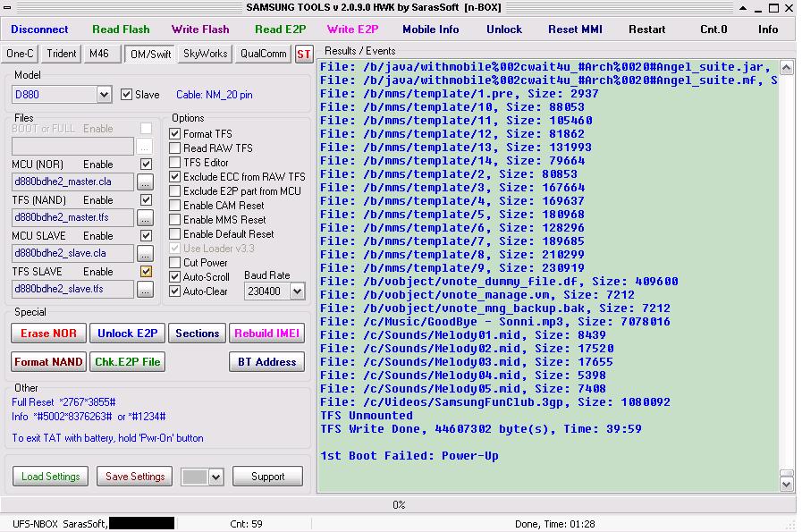Screen dimensions: 802x532
Task: Enable the MMS Reset option
Action: click(175, 220)
